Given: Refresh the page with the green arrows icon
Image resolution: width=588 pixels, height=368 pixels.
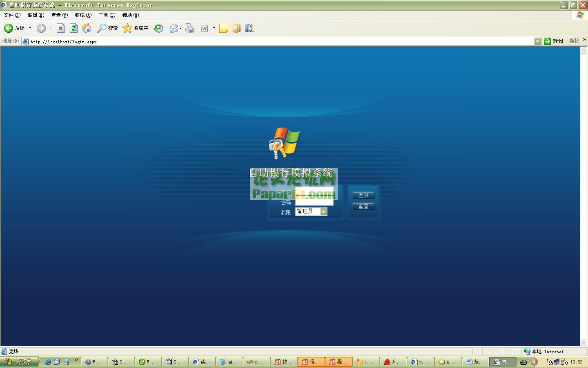Looking at the screenshot, I should click(73, 28).
